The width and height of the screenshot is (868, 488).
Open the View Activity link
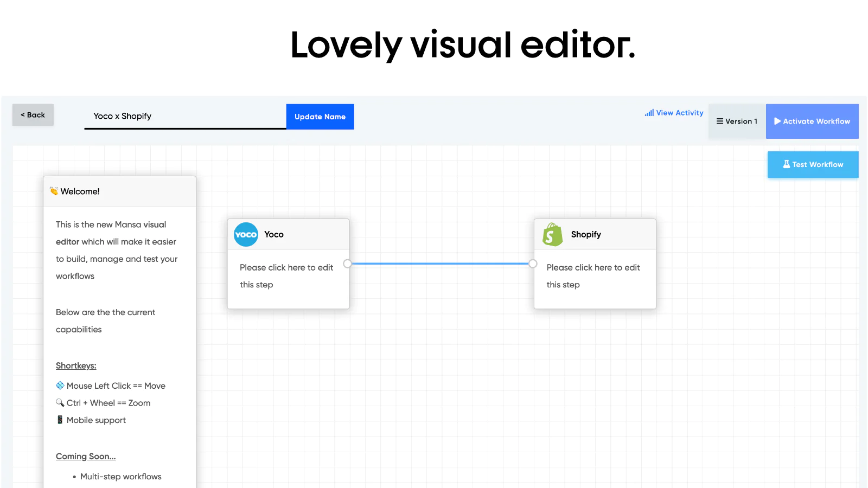coord(679,113)
